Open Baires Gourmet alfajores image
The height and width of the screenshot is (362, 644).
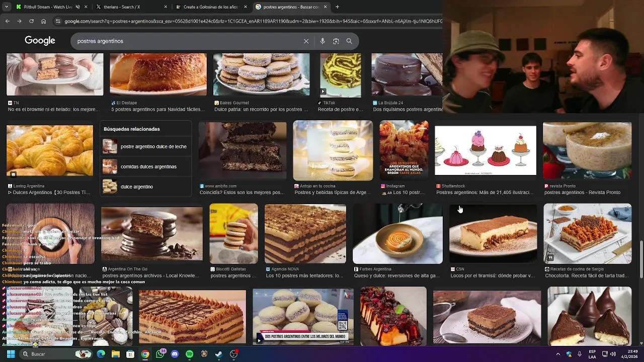click(x=261, y=74)
